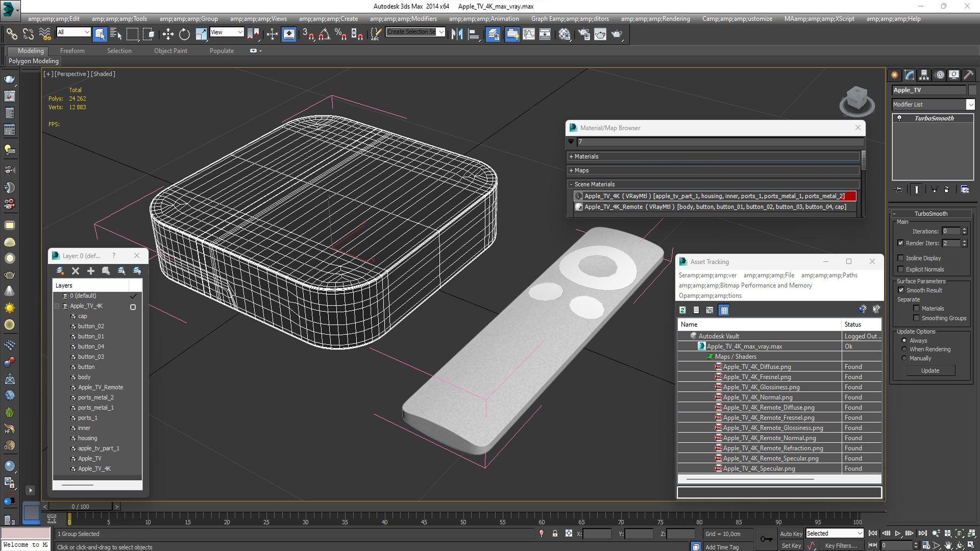This screenshot has height=551, width=980.
Task: Toggle the selection lock icon in status bar
Action: pyautogui.click(x=555, y=534)
